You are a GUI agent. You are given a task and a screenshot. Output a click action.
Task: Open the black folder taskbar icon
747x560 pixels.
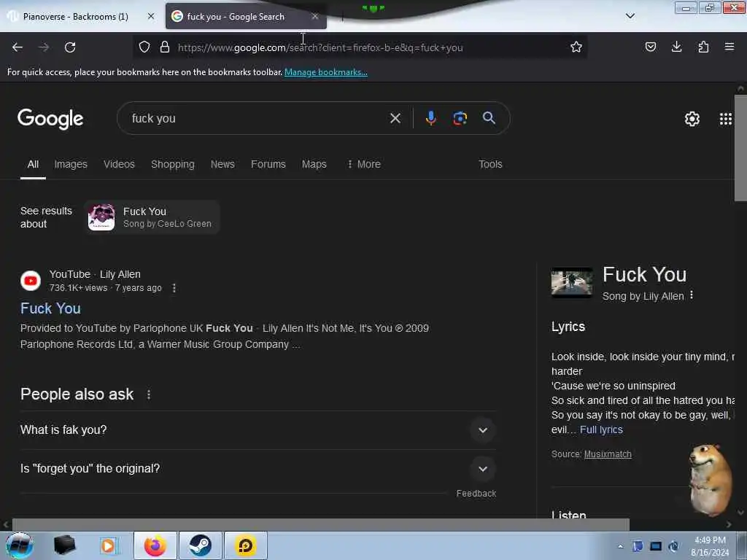(64, 545)
